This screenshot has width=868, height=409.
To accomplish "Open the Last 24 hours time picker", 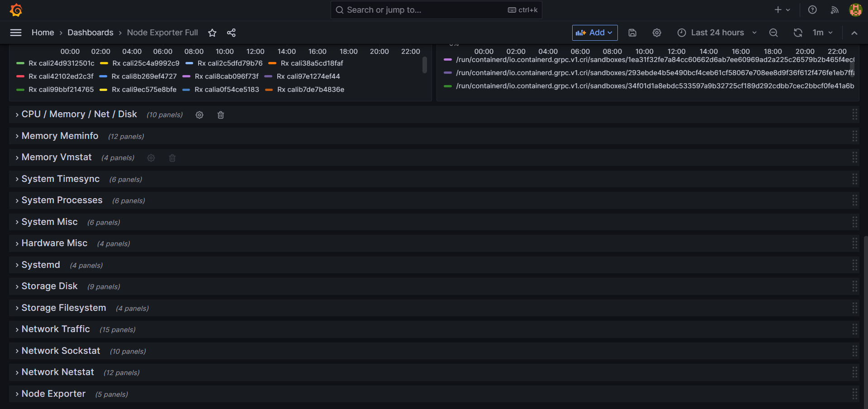I will [x=717, y=33].
